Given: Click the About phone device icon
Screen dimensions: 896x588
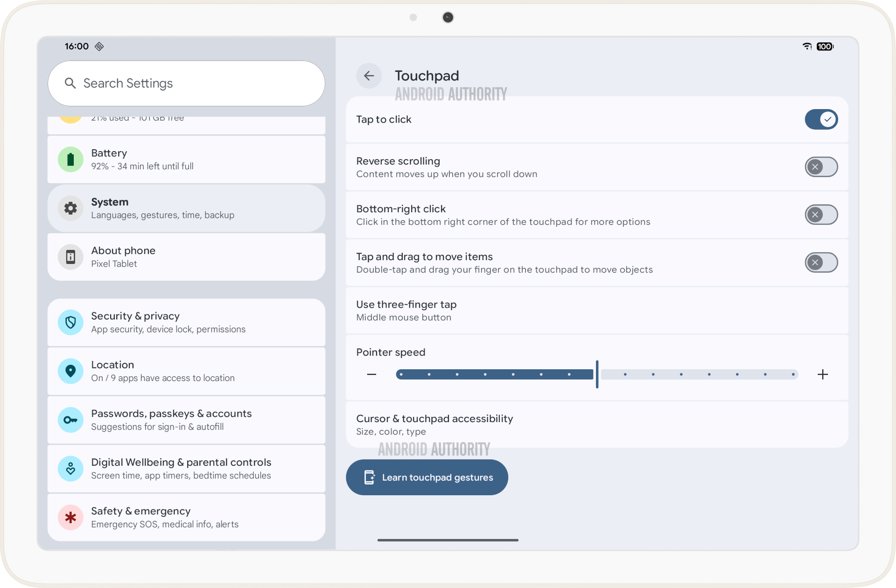Looking at the screenshot, I should pos(70,257).
